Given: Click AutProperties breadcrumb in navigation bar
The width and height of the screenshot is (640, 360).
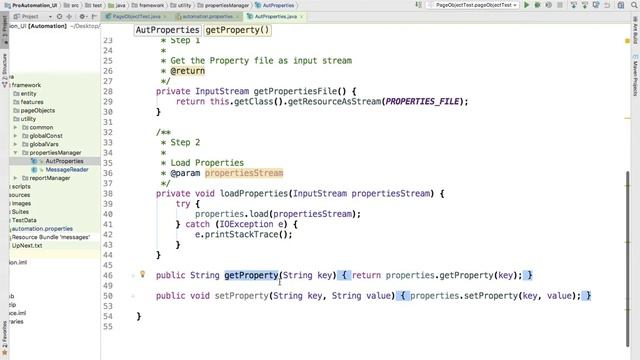Looking at the screenshot, I should point(275,5).
